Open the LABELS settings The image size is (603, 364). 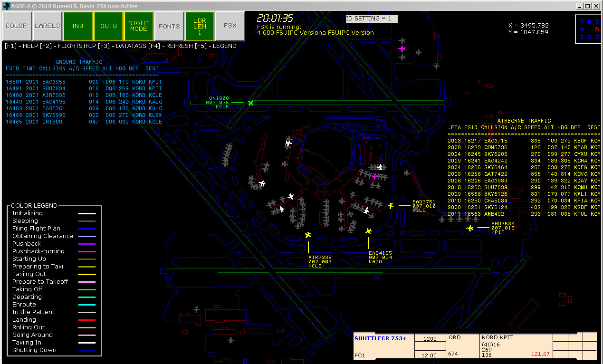(x=47, y=26)
